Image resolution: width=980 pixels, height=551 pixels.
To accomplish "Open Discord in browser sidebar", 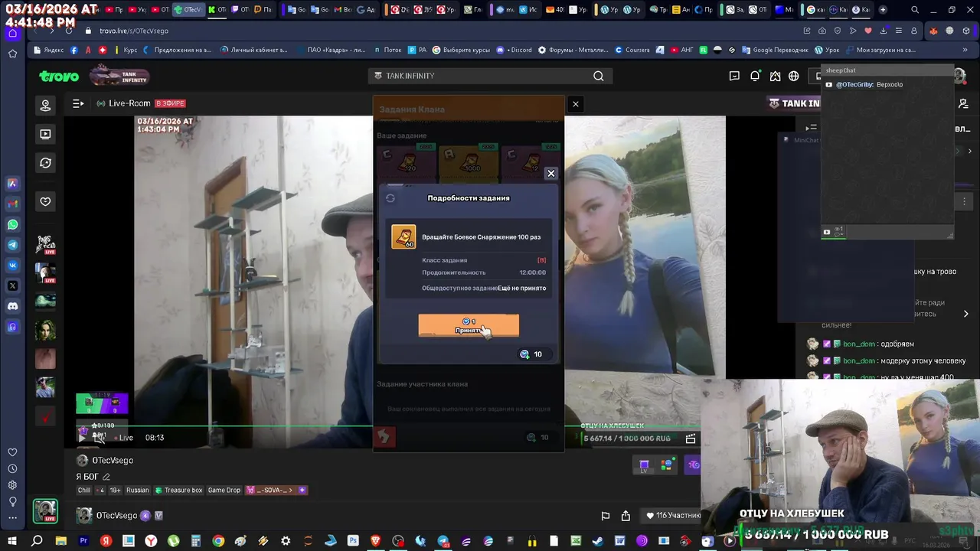I will pyautogui.click(x=12, y=306).
